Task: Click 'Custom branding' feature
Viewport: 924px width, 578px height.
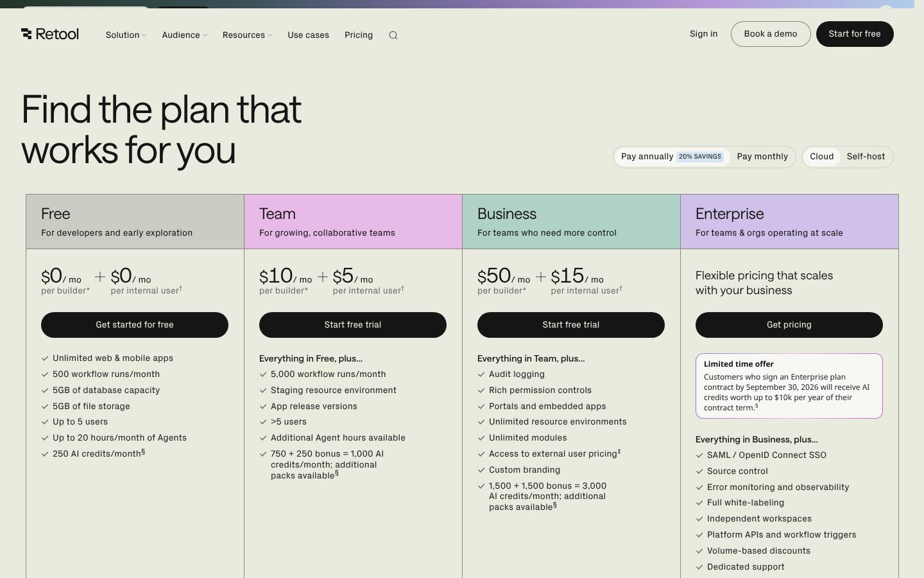Action: pos(525,470)
